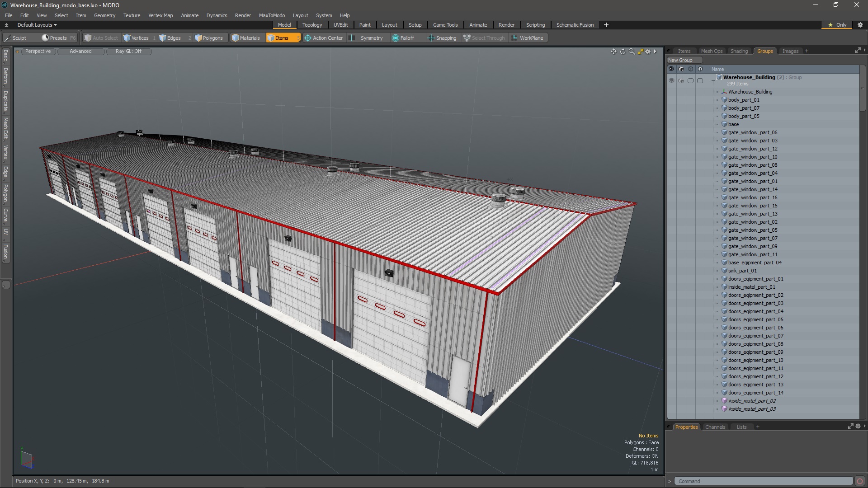Viewport: 868px width, 488px height.
Task: Open viewport settings gear
Action: pos(648,52)
